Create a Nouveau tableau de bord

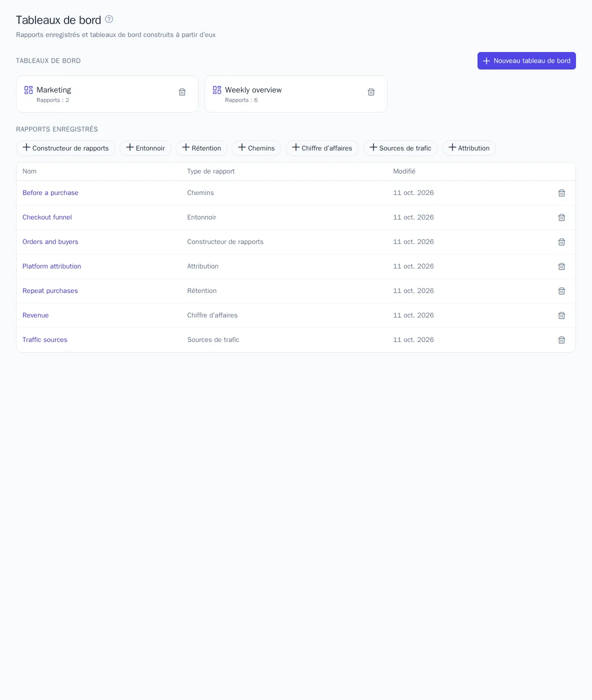[x=526, y=60]
